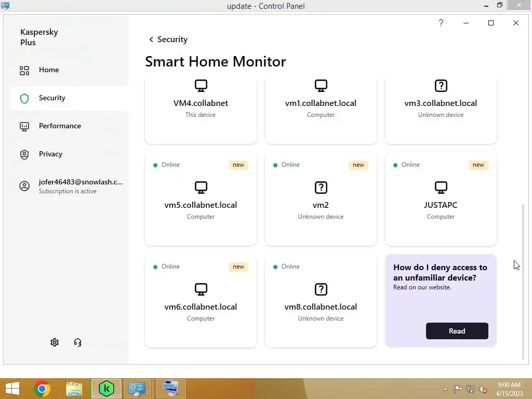This screenshot has height=399, width=532.
Task: Open the taskbar clock showing 9:00 AM
Action: (509, 389)
